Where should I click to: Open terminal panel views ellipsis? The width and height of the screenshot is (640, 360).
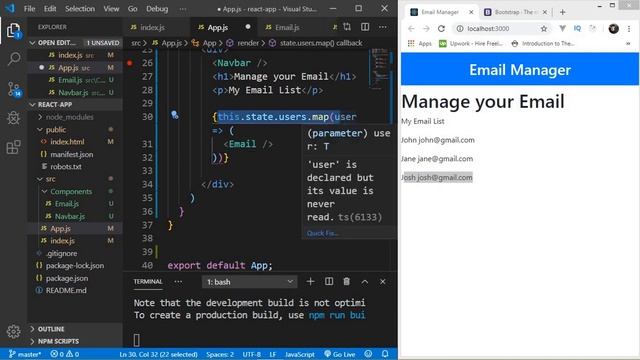point(178,282)
